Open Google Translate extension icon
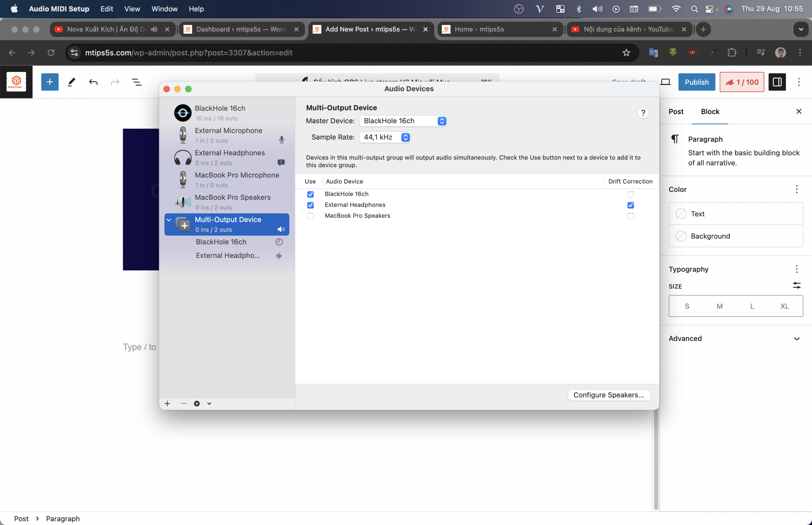 [x=653, y=53]
